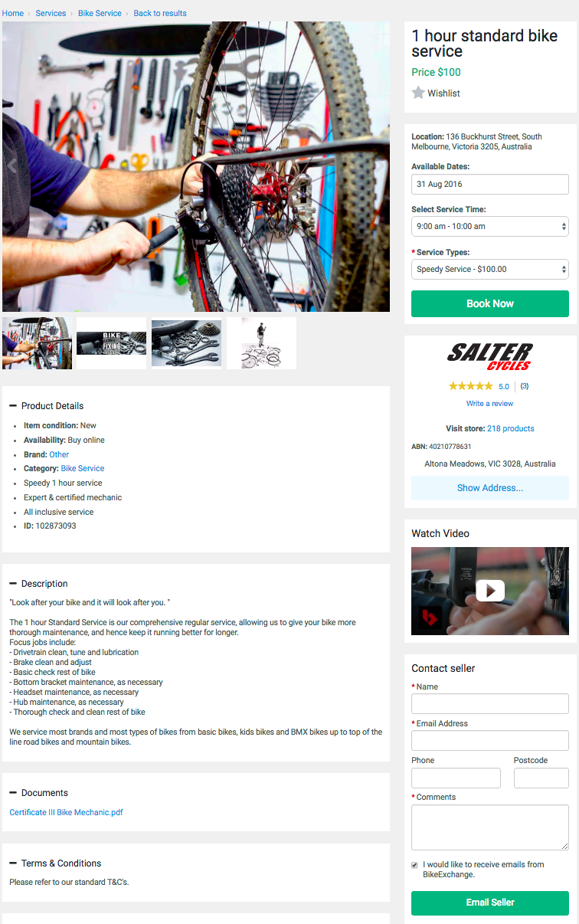The height and width of the screenshot is (924, 579).
Task: Open the Select Service Time dropdown
Action: [490, 227]
